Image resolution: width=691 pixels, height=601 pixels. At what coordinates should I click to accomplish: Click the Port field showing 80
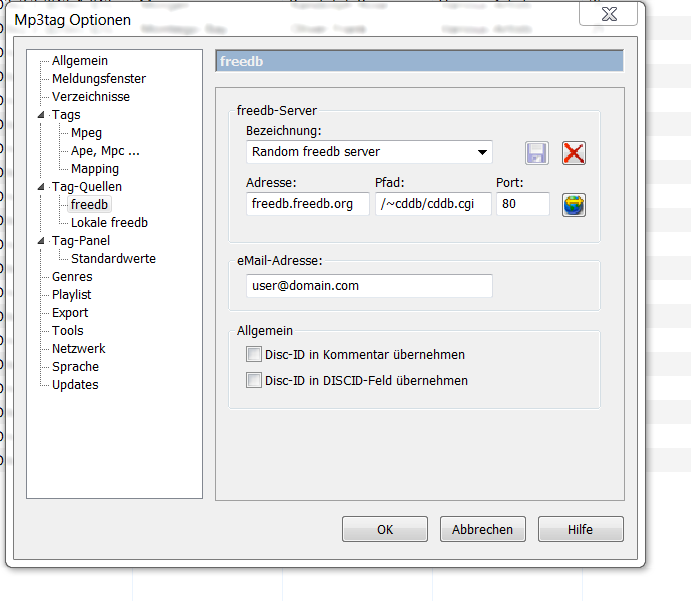[x=523, y=204]
